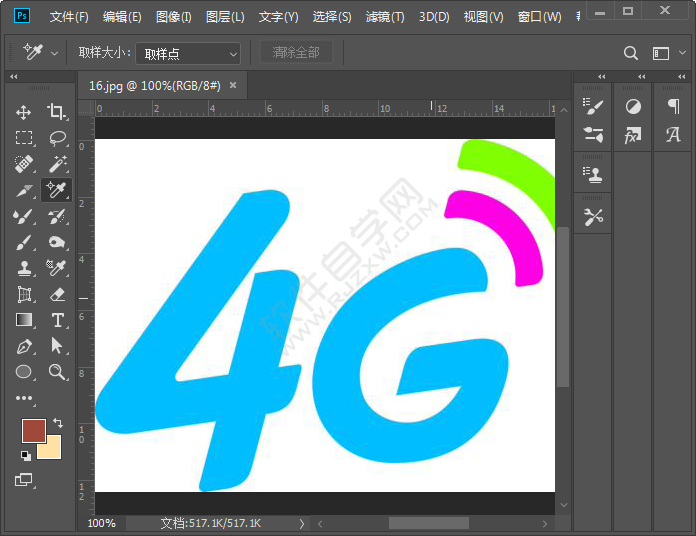Select the Rectangular Marquee tool
696x536 pixels.
24,138
